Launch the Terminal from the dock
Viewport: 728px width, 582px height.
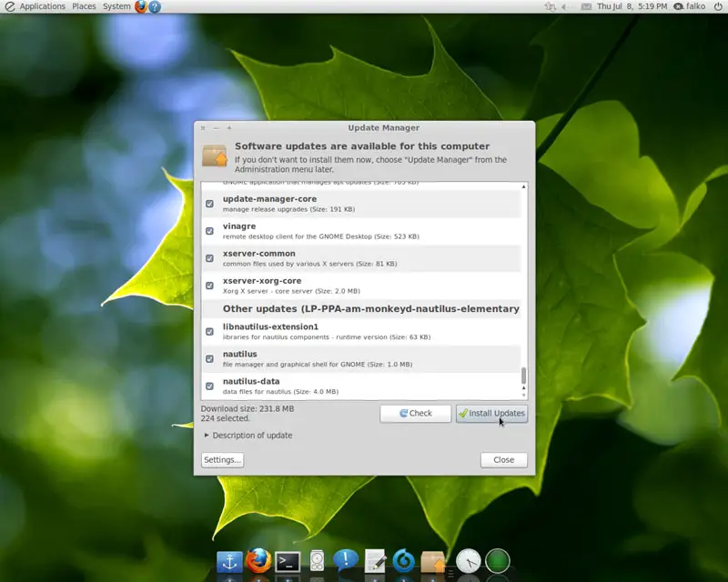pos(288,561)
